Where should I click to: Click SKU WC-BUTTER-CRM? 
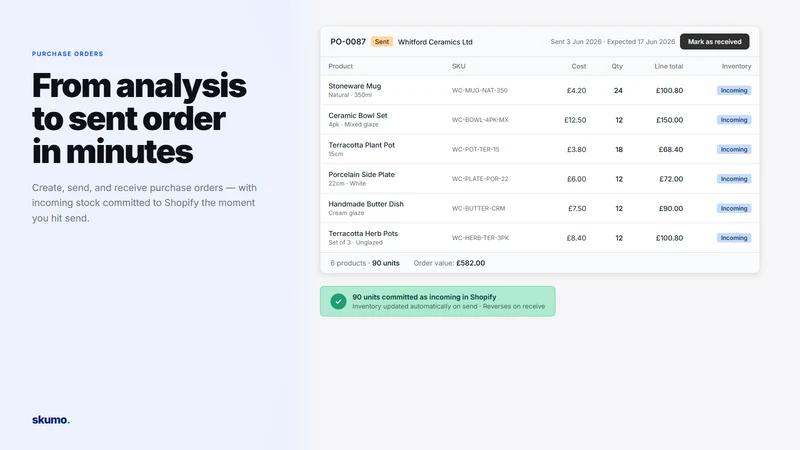[x=479, y=209]
